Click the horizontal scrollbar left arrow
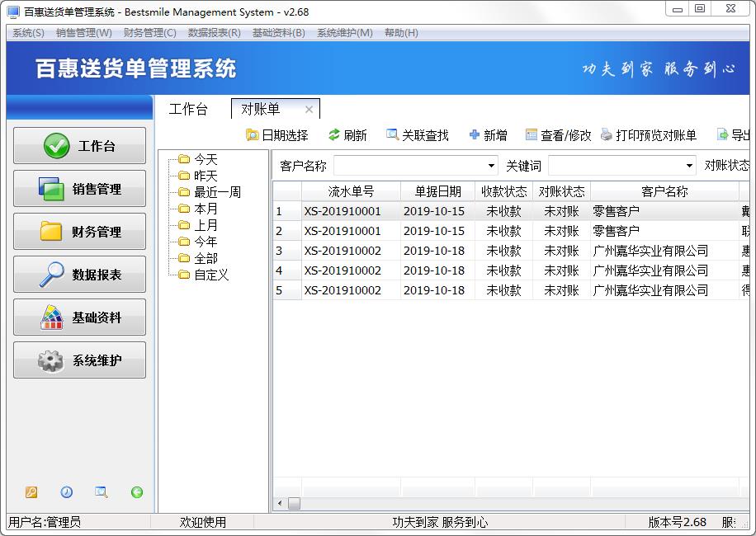 [x=280, y=503]
